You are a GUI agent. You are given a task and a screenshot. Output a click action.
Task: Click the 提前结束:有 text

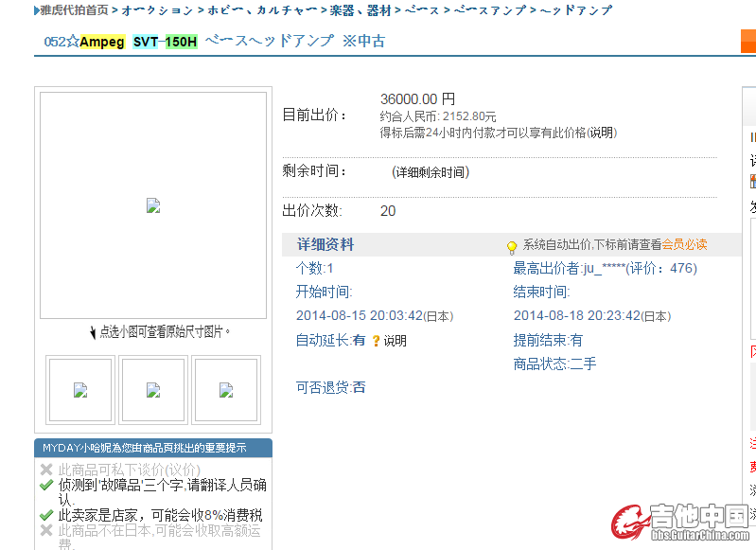tap(548, 340)
